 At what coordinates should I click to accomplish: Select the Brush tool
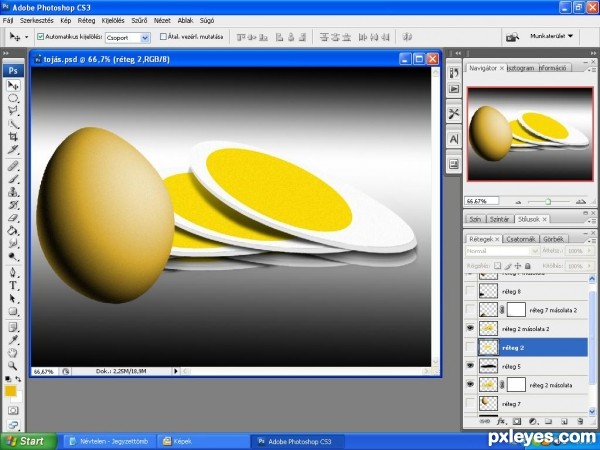point(13,179)
